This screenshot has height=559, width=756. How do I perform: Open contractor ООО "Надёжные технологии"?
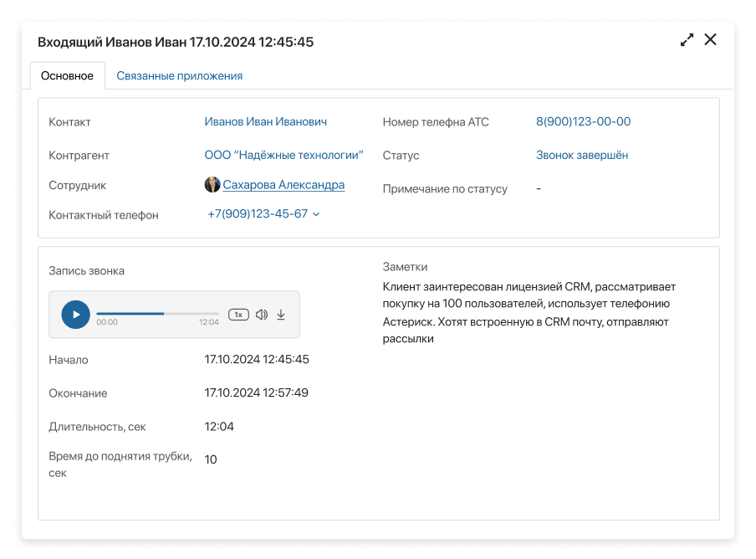283,155
